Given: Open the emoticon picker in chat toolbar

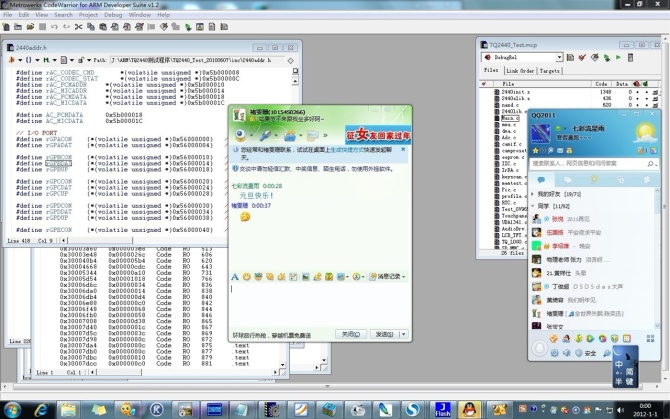Looking at the screenshot, I should pos(246,276).
